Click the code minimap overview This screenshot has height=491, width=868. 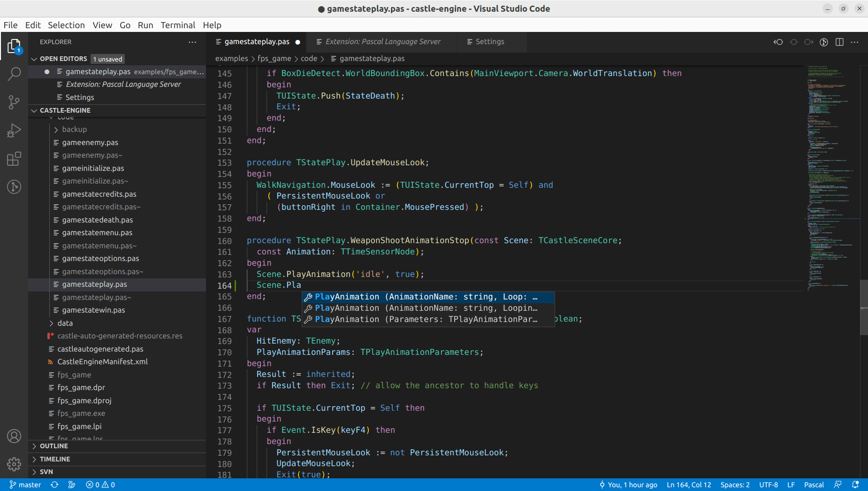(833, 178)
